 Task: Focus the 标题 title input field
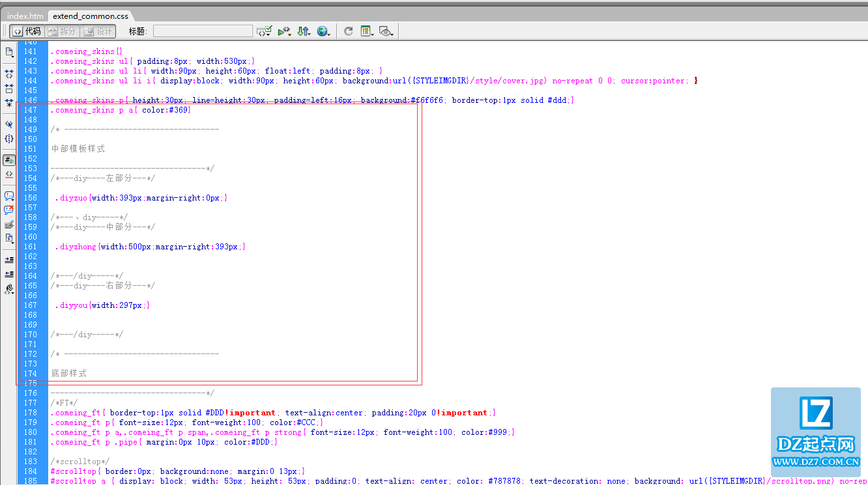click(x=203, y=31)
